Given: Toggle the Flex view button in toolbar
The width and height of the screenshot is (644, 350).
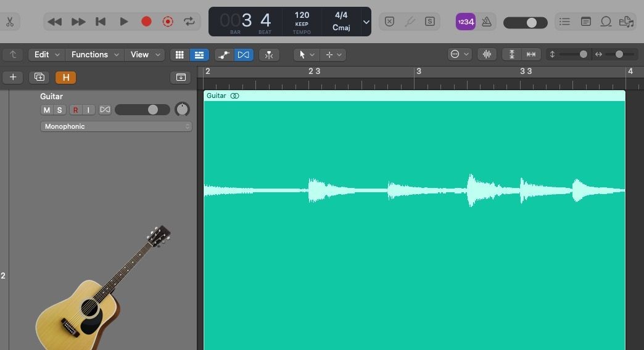Looking at the screenshot, I should [x=244, y=55].
